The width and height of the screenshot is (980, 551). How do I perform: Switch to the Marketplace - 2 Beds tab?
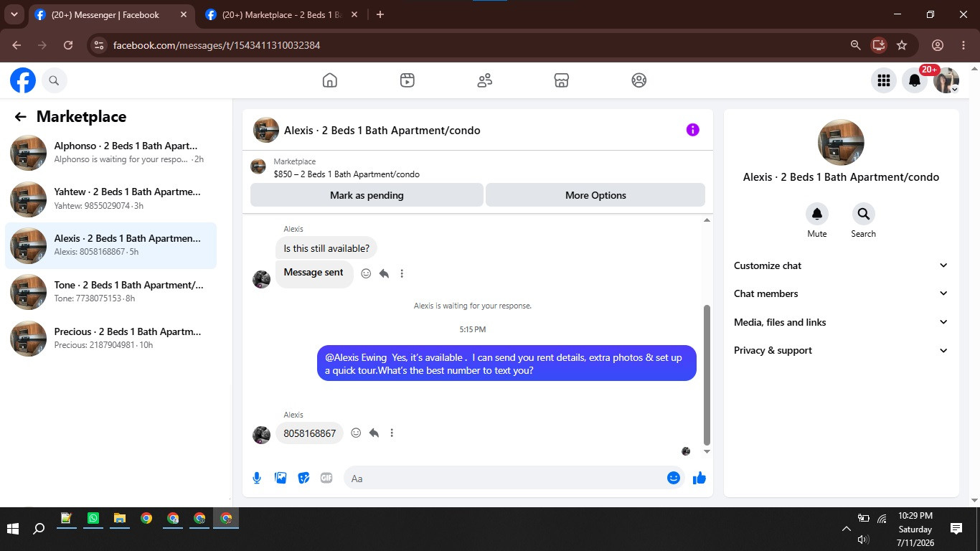283,15
